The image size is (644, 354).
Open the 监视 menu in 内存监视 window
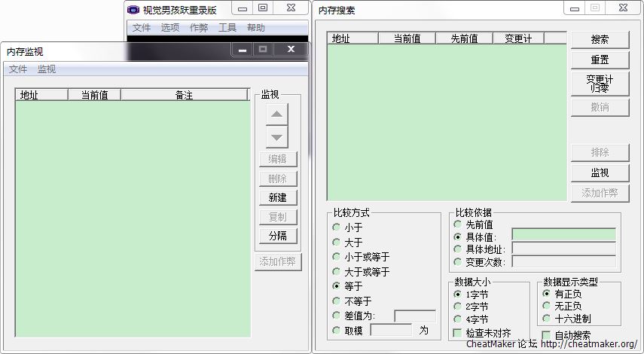pyautogui.click(x=47, y=69)
